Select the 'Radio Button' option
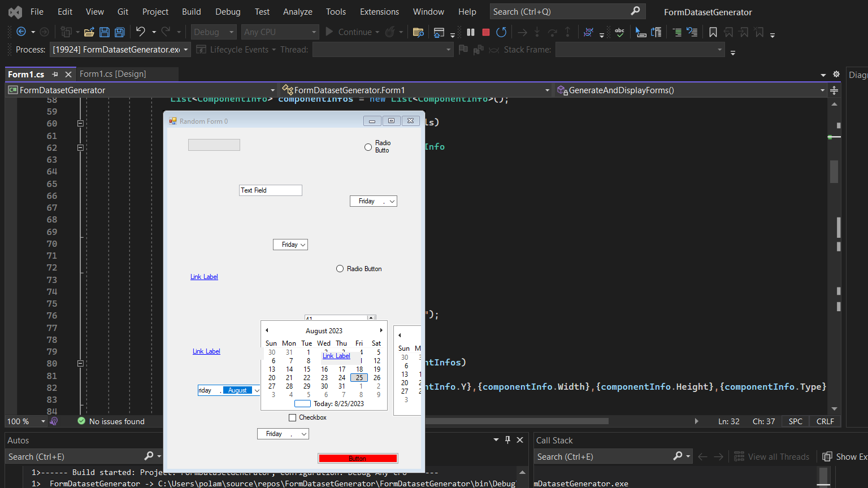 click(x=340, y=269)
